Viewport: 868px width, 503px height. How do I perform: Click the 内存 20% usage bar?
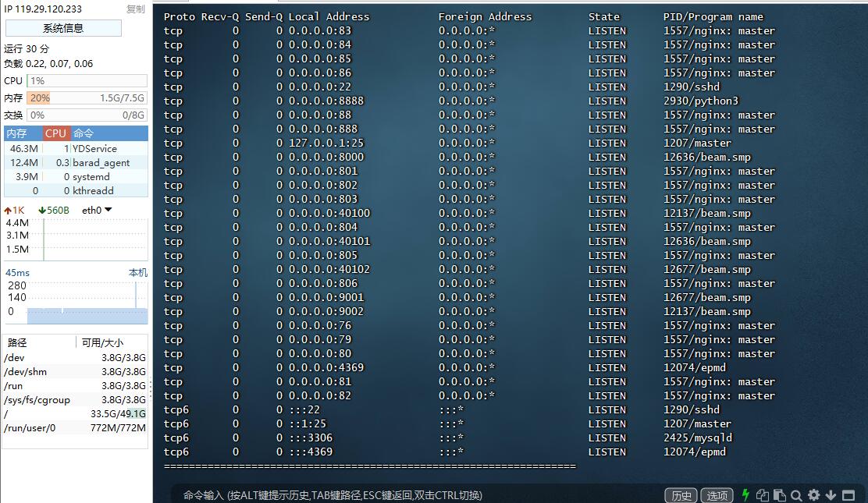click(x=87, y=98)
